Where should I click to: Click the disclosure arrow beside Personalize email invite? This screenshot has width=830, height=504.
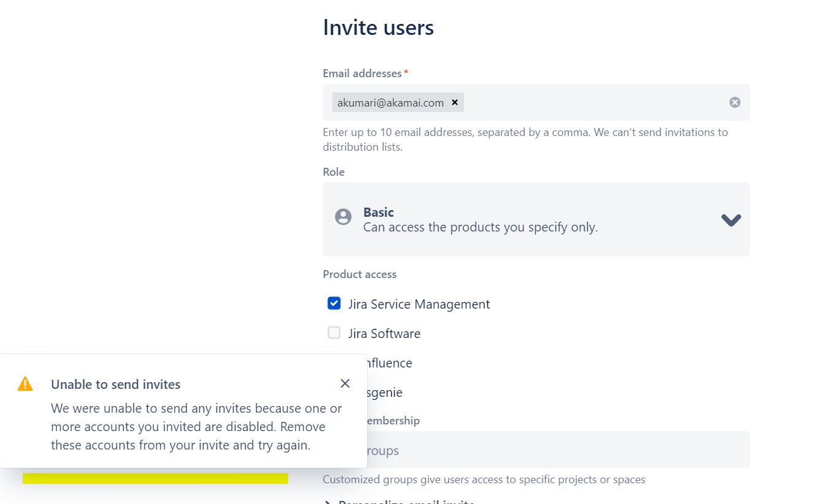coord(327,502)
